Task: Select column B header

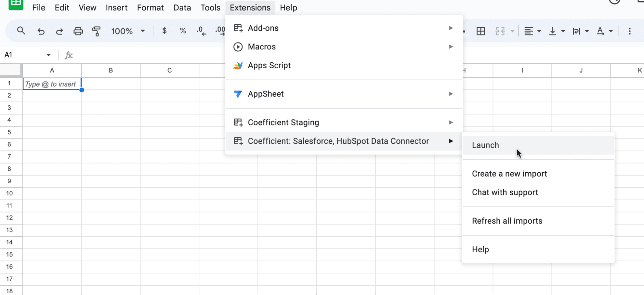Action: [111, 70]
